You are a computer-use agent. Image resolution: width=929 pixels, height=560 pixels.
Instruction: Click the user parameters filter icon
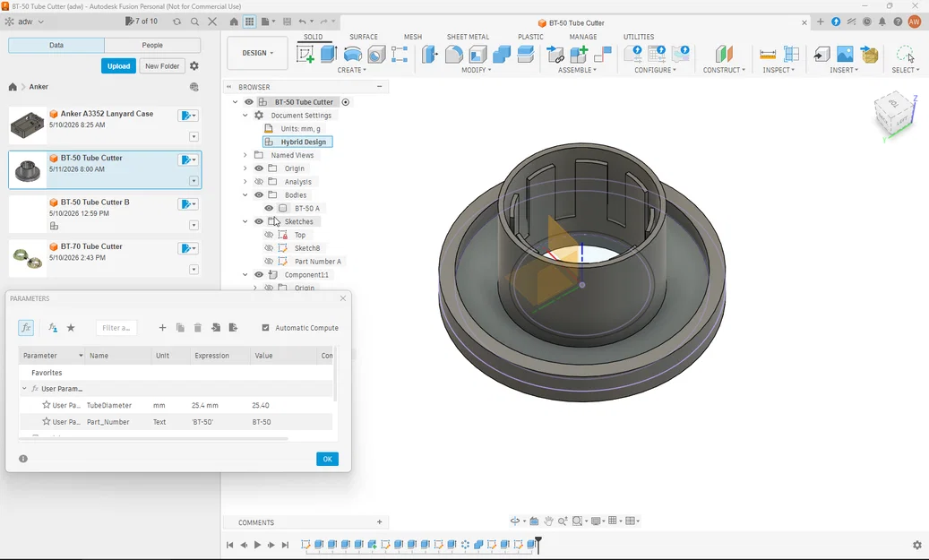pos(53,328)
